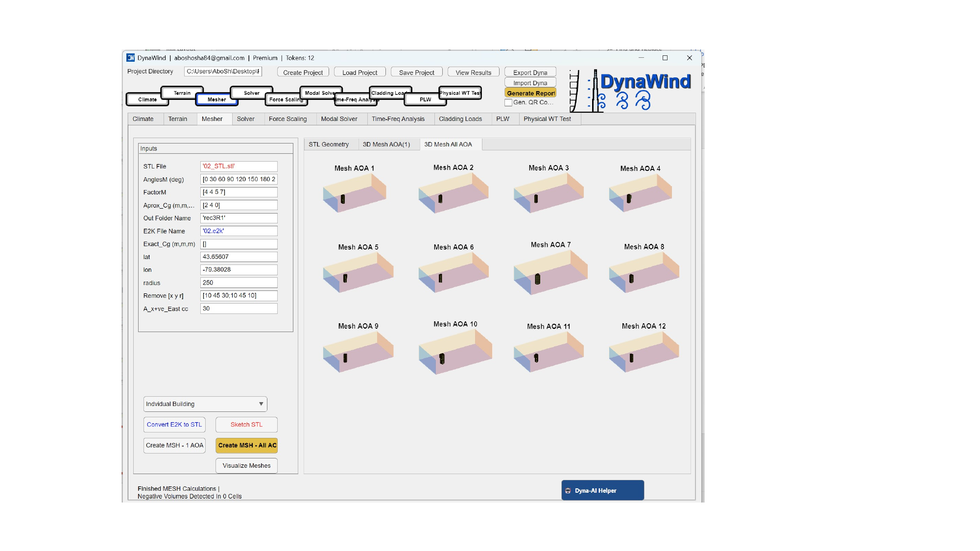
Task: Open the 3D Mesh AOA(1) tab
Action: point(386,144)
